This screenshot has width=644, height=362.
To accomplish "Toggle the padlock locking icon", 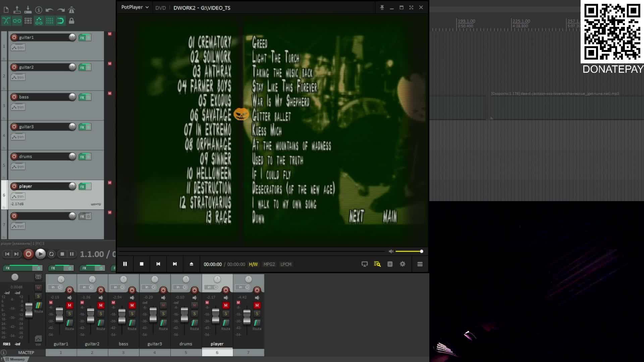I will point(71,21).
